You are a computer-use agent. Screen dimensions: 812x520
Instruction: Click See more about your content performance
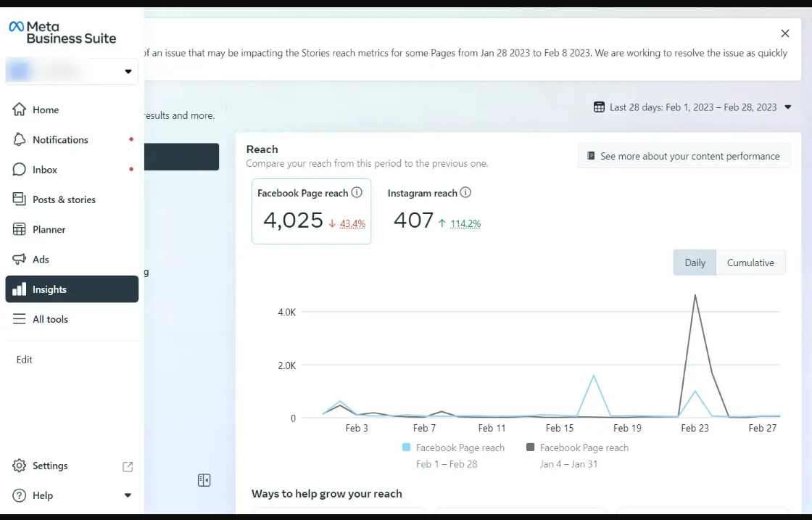(x=684, y=156)
